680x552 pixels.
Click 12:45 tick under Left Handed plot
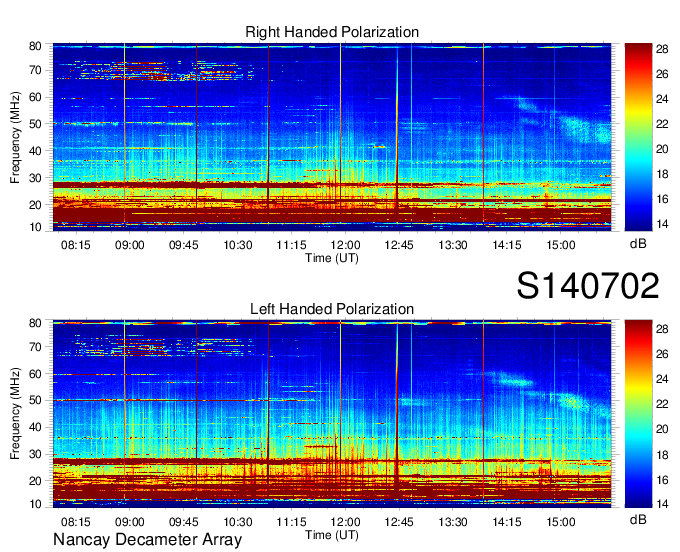coord(399,522)
